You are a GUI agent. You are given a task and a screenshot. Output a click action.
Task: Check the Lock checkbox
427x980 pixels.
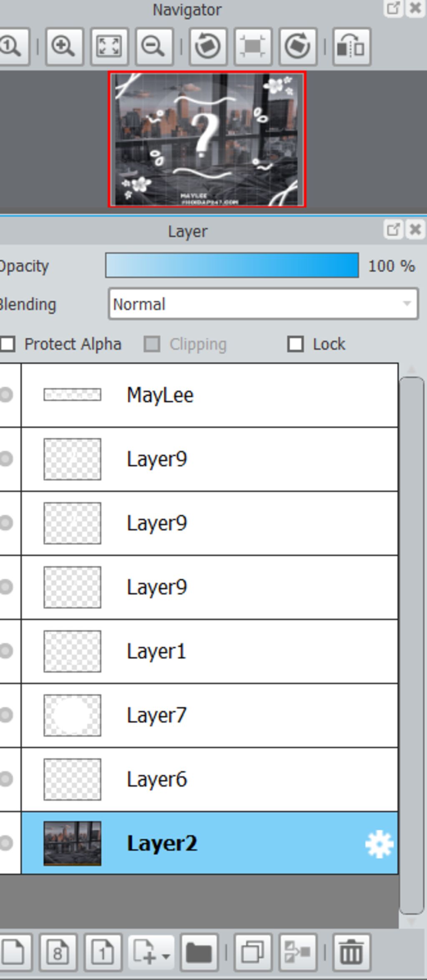coord(295,345)
